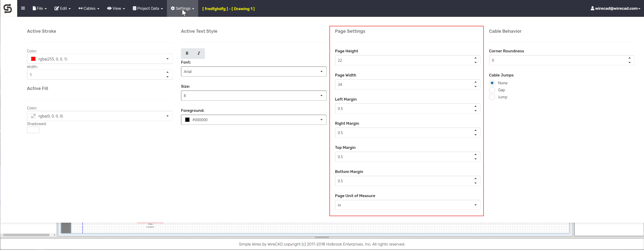Decrease the Page Height value

(x=476, y=63)
